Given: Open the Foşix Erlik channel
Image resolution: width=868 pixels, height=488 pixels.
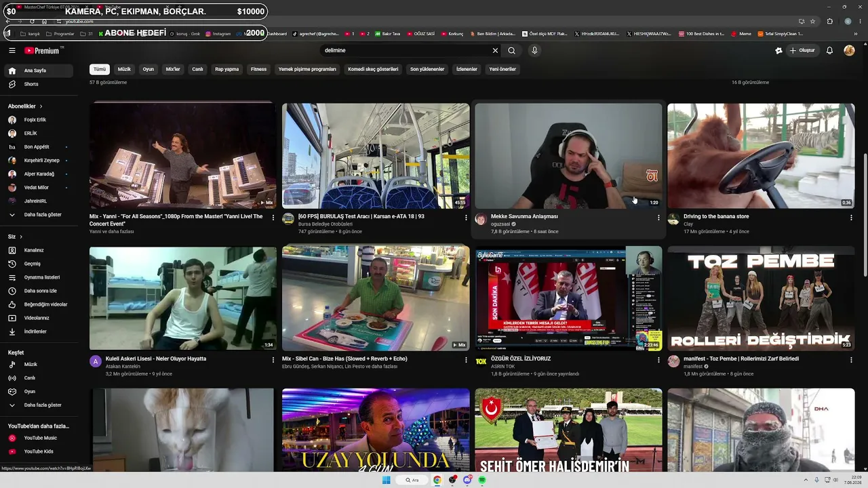Looking at the screenshot, I should pyautogui.click(x=39, y=120).
